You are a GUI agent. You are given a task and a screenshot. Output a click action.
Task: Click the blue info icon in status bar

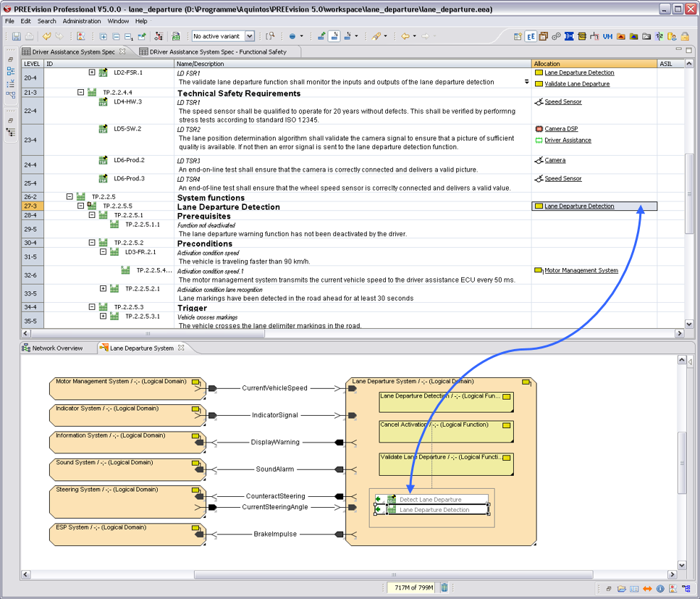click(660, 589)
